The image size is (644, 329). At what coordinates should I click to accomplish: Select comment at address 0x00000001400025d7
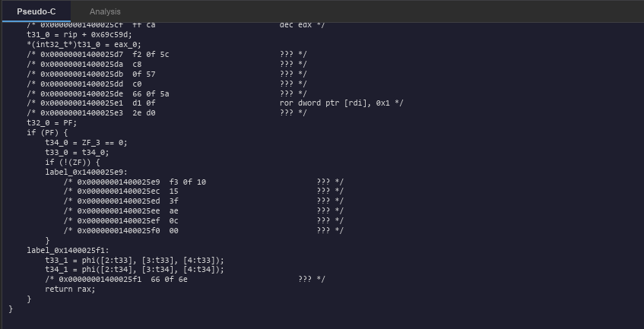(167, 54)
